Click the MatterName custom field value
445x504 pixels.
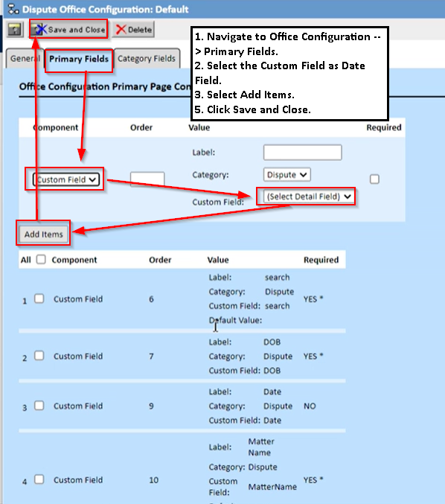point(272,487)
